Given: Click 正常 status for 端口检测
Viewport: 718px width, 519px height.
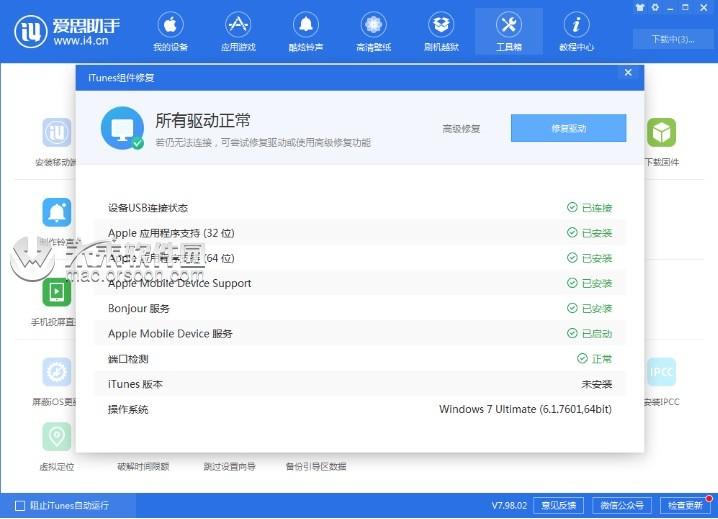Looking at the screenshot, I should click(594, 359).
